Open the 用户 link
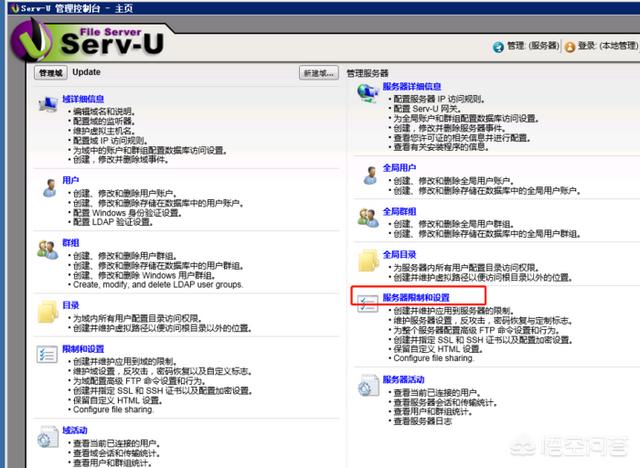Image resolution: width=640 pixels, height=468 pixels. [x=71, y=180]
